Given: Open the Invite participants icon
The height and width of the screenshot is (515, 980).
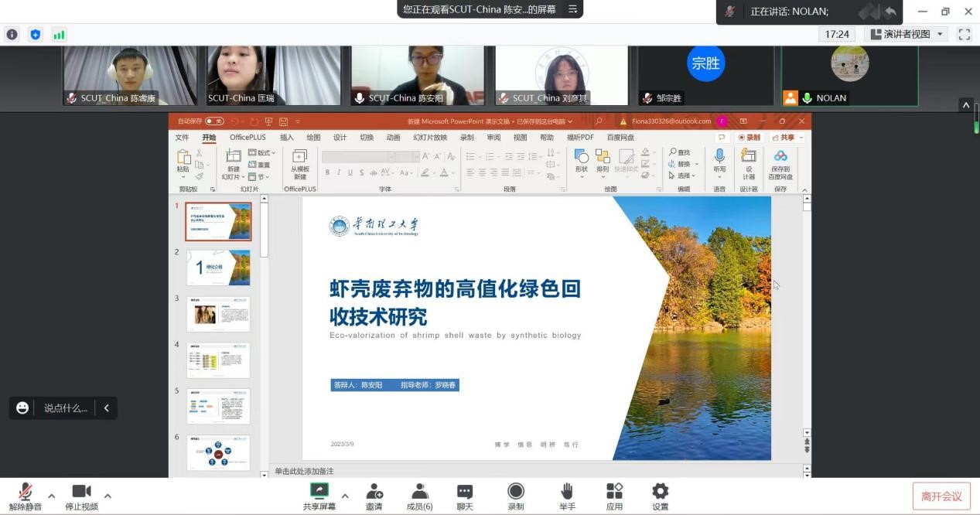Looking at the screenshot, I should click(374, 492).
